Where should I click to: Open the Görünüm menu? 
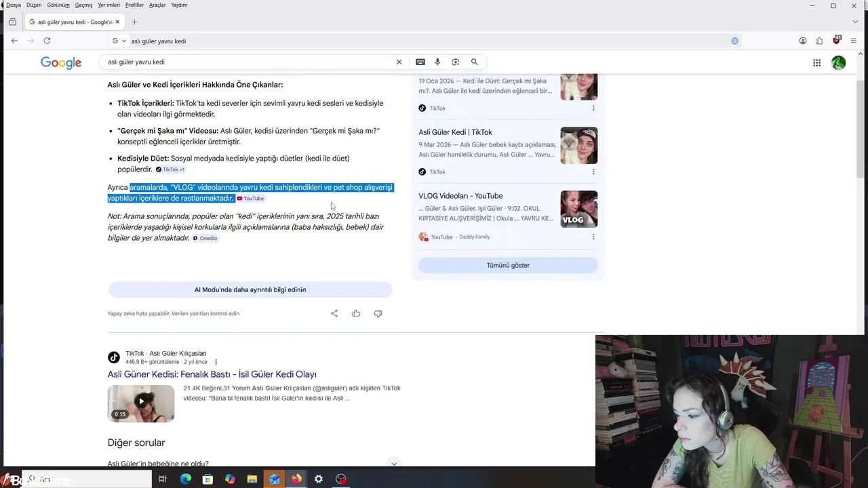(x=58, y=5)
